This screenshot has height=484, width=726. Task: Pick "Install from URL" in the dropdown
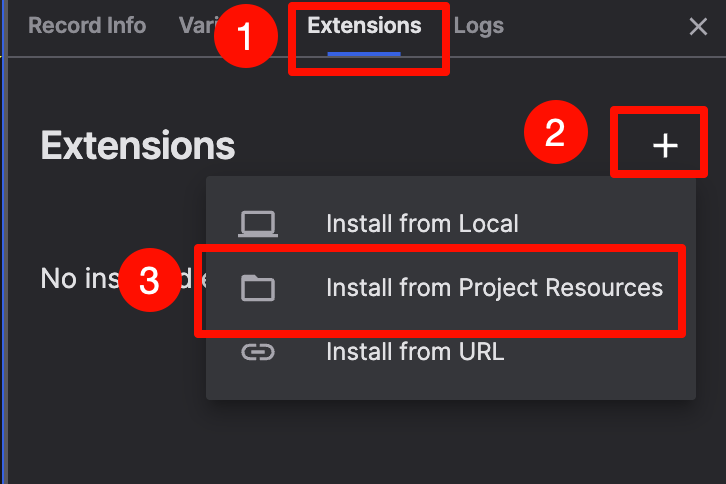coord(415,352)
